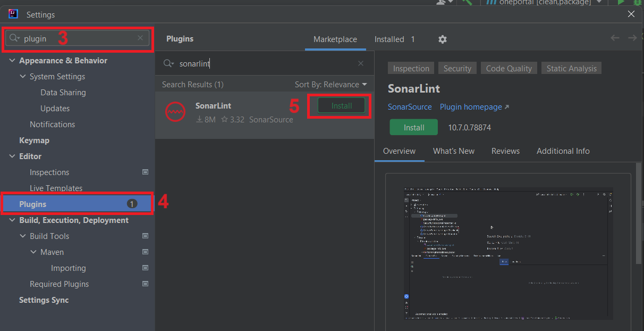The image size is (644, 331).
Task: Open the SonarLint screenshot thumbnail
Action: pyautogui.click(x=509, y=254)
